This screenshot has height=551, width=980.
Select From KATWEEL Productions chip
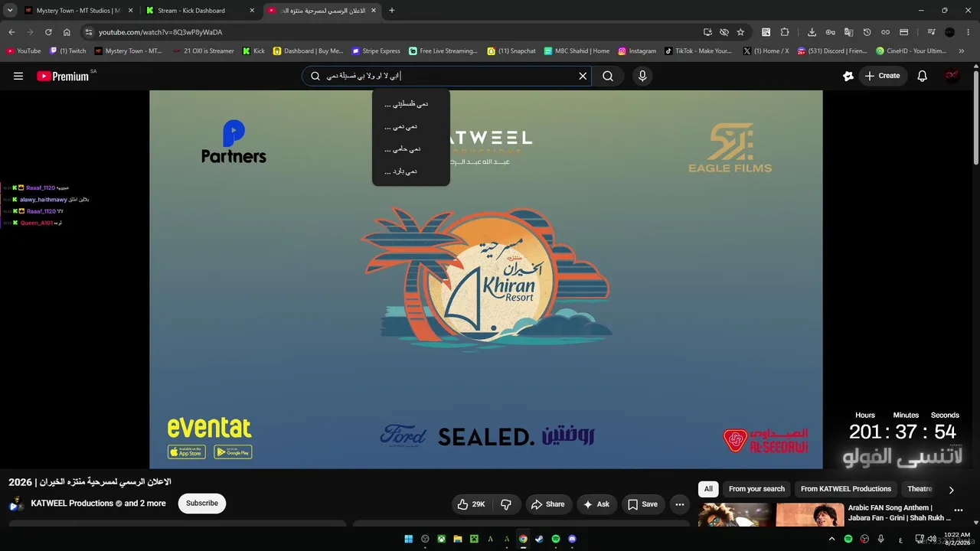point(846,489)
